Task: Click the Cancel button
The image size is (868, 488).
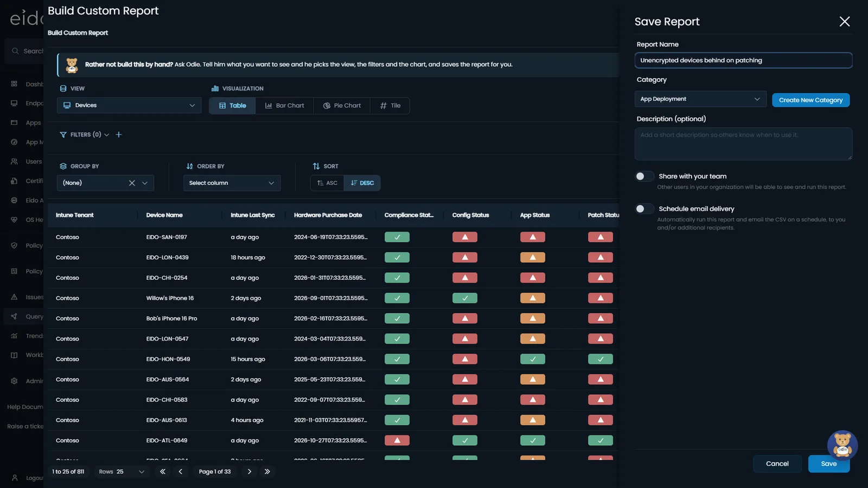Action: click(777, 464)
